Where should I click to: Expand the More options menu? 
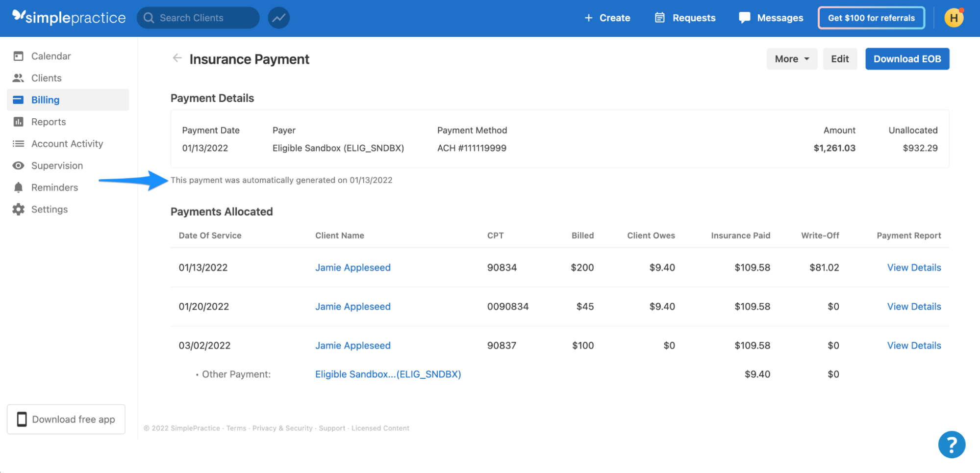[791, 58]
